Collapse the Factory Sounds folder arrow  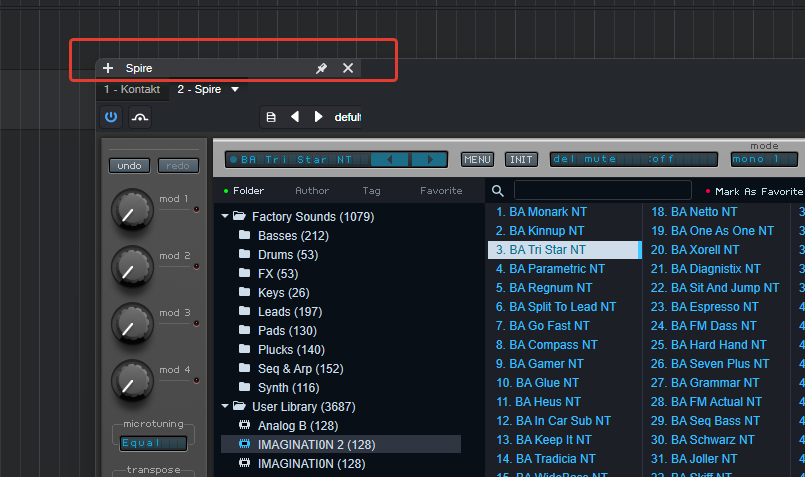coord(225,216)
